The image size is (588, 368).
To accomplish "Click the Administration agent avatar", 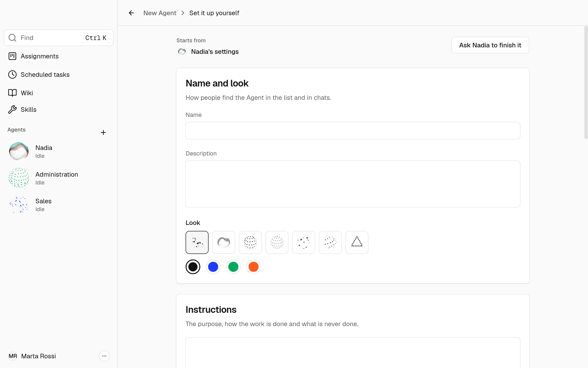I will coord(19,178).
